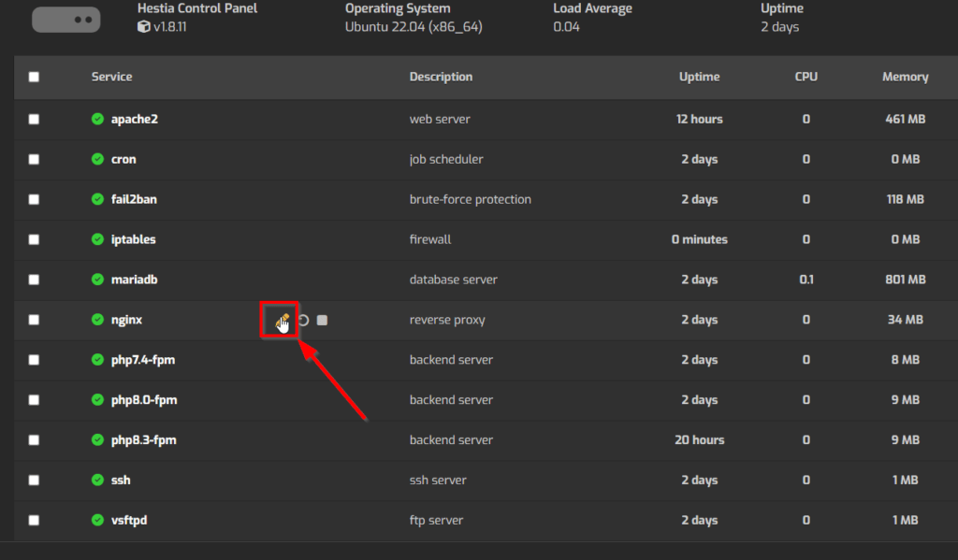Select the checkbox for the fail2ban row
The height and width of the screenshot is (560, 958).
pos(34,199)
